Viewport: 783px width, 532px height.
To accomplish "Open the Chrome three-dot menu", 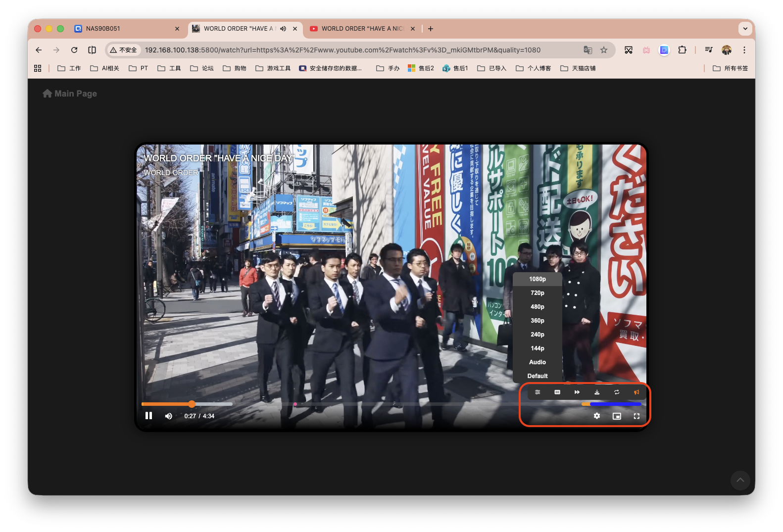I will [744, 50].
